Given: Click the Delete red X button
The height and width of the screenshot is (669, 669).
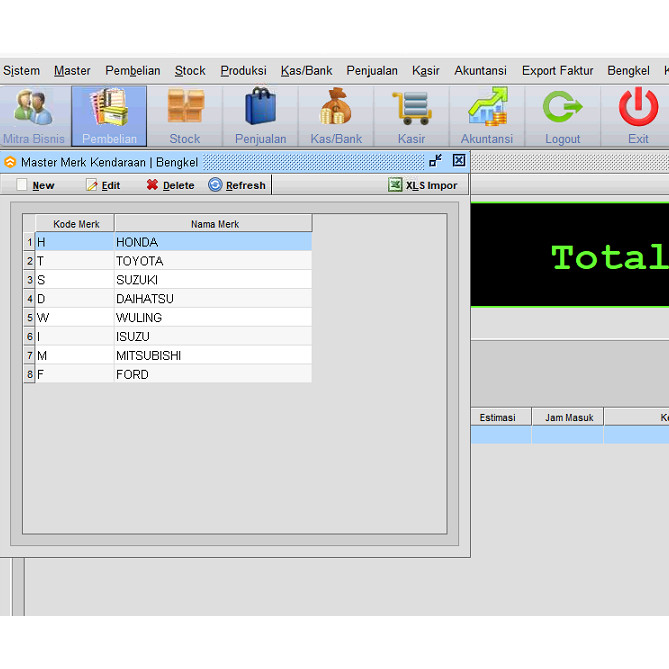Looking at the screenshot, I should pyautogui.click(x=170, y=185).
